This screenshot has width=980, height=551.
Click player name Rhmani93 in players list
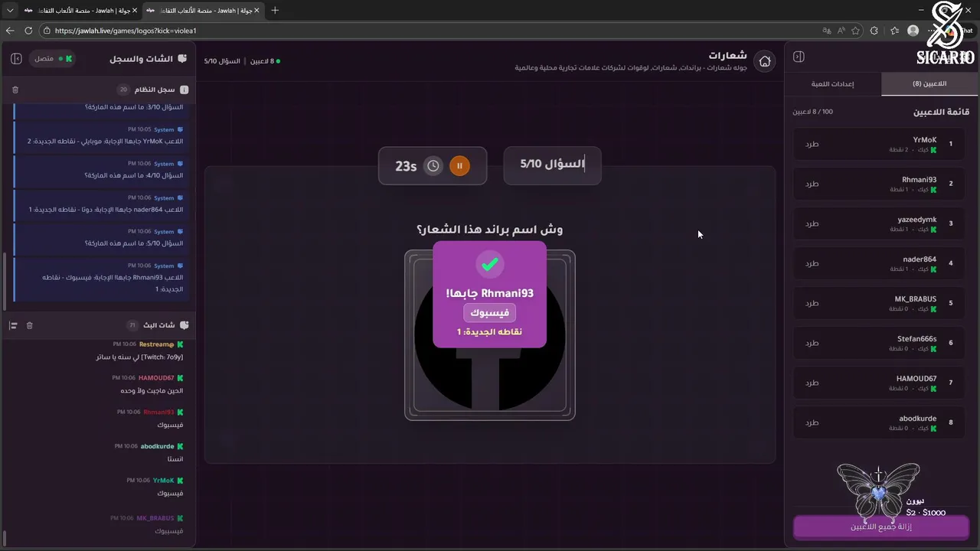coord(920,180)
